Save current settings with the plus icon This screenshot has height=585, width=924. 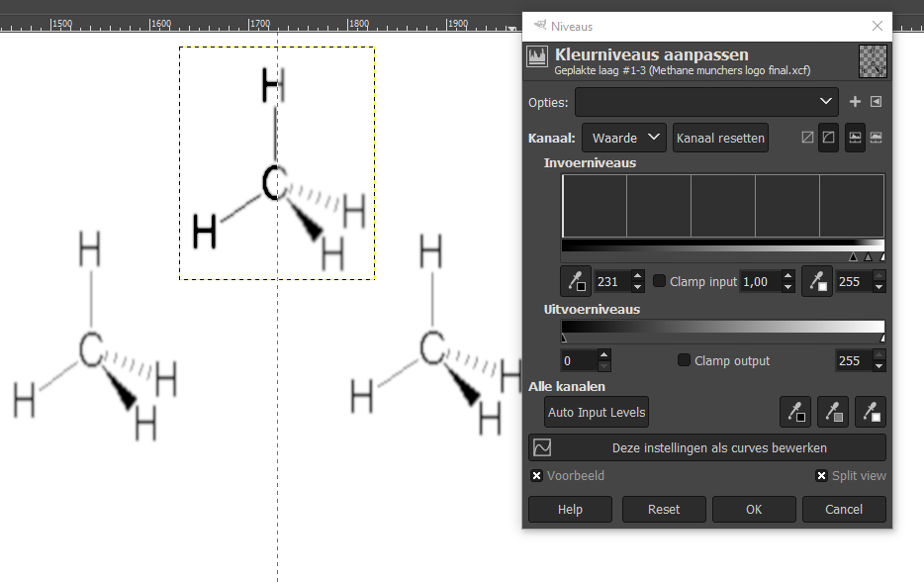(856, 102)
